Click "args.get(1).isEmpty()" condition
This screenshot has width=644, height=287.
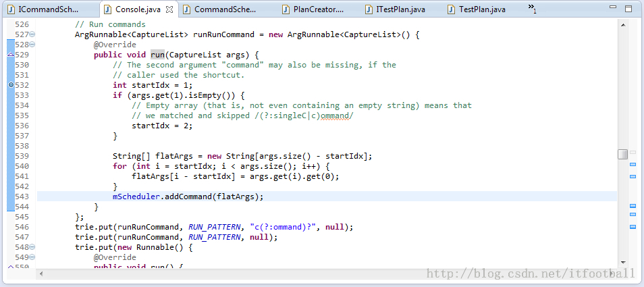(x=182, y=95)
